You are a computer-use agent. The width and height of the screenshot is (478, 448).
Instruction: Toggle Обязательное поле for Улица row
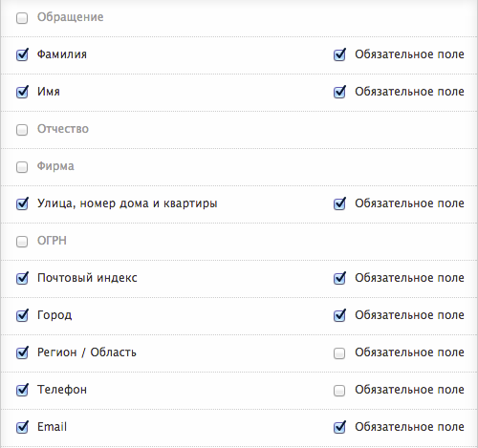coord(339,204)
